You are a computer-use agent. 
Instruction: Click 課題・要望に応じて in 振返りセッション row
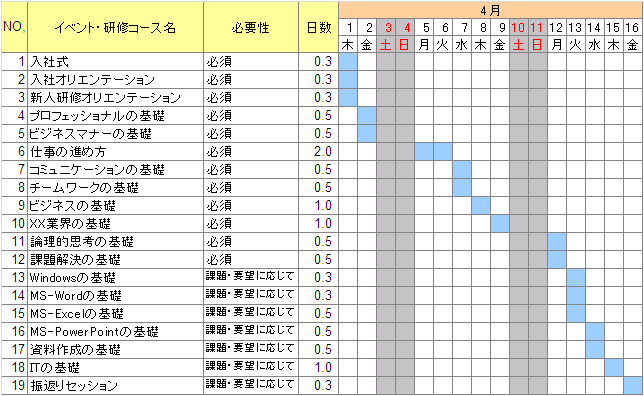tap(251, 385)
